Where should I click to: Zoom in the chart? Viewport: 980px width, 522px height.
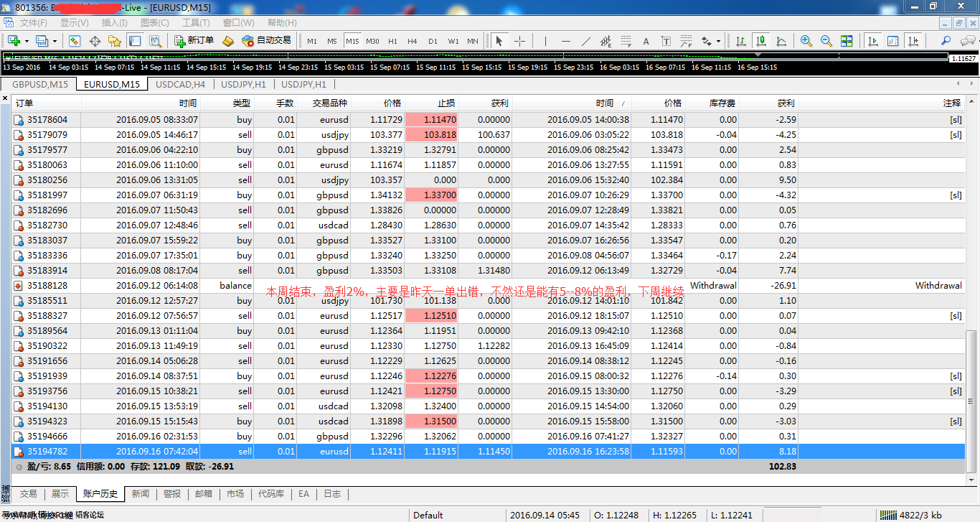click(x=806, y=41)
